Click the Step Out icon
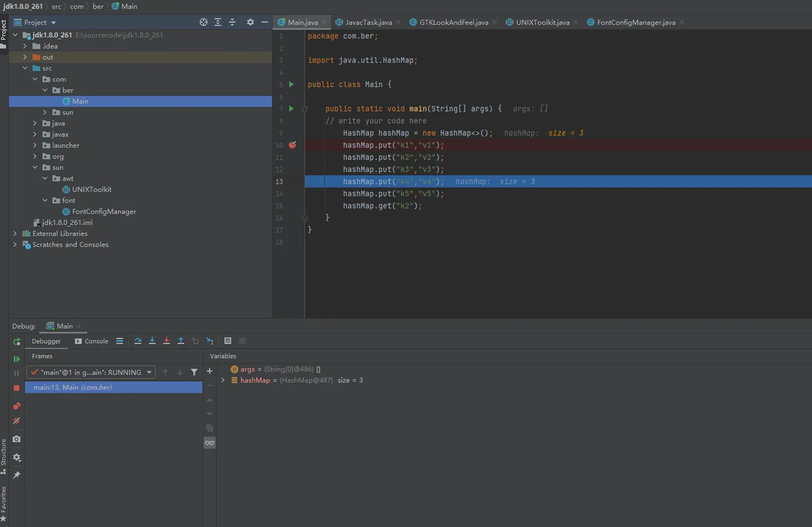The width and height of the screenshot is (812, 527). click(181, 341)
